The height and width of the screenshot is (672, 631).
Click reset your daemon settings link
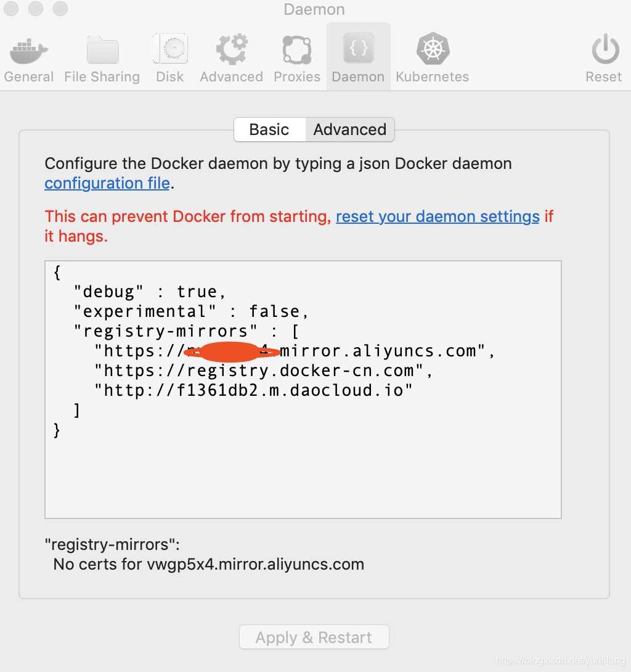coord(438,216)
